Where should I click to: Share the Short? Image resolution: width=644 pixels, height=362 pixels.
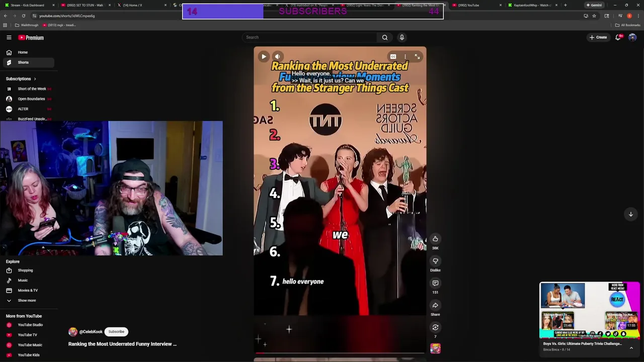click(x=435, y=305)
